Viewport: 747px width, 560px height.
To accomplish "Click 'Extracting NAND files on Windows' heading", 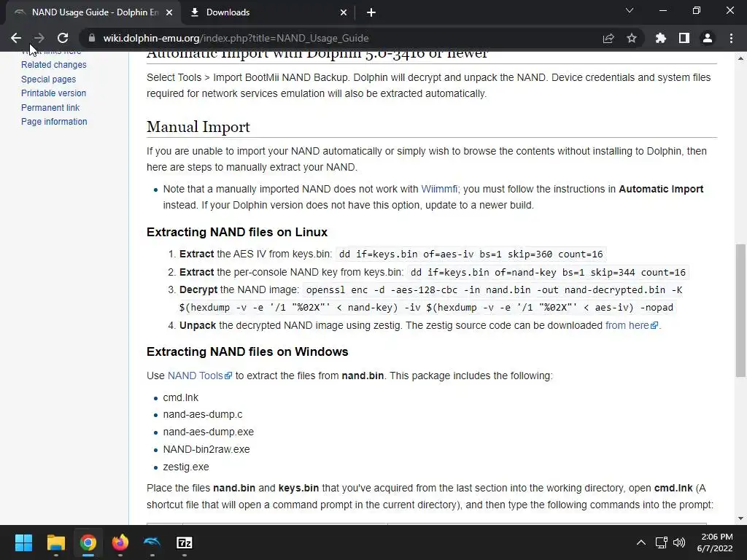I will pyautogui.click(x=247, y=352).
